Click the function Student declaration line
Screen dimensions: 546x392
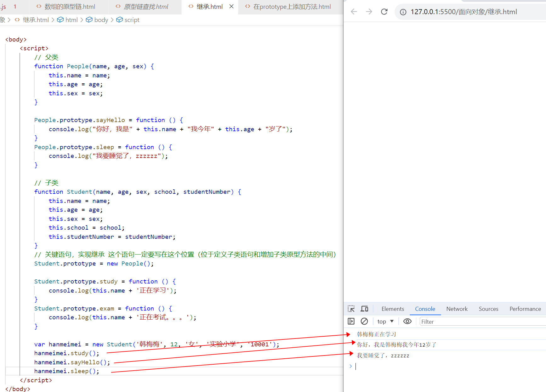(x=138, y=192)
